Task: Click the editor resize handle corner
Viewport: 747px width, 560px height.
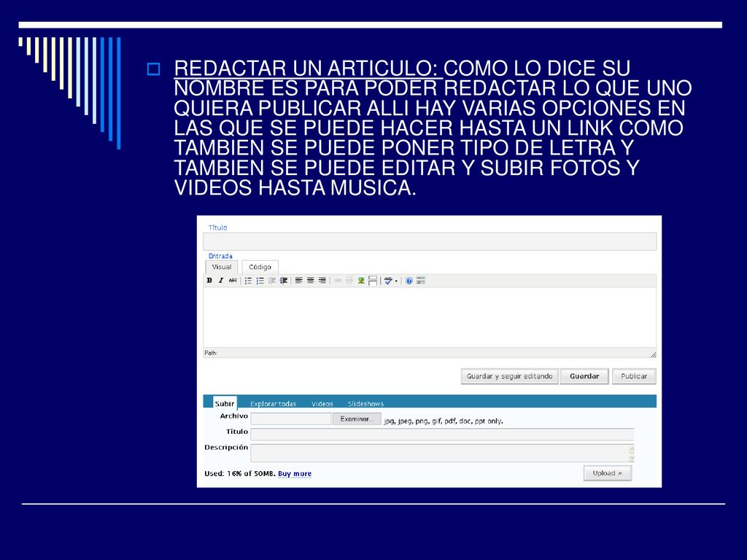Action: coord(653,354)
